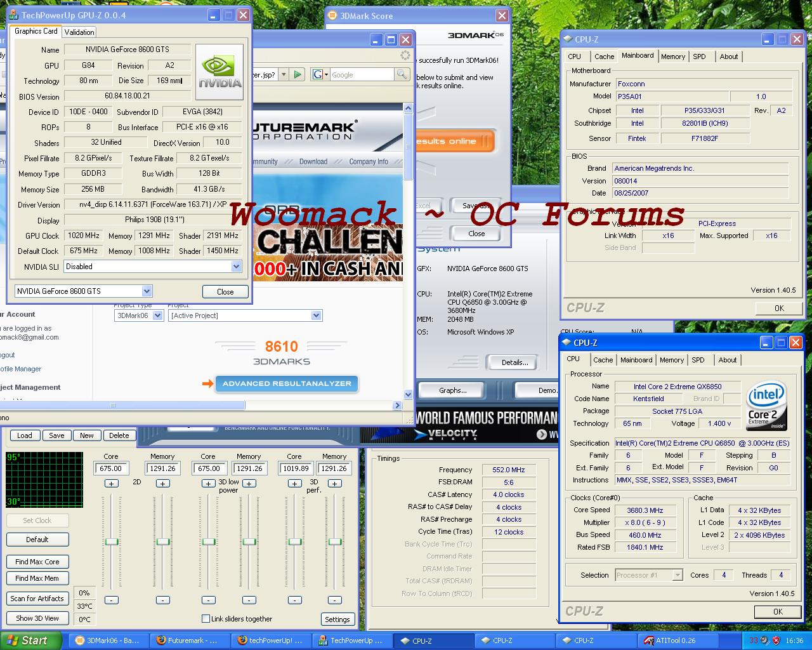Click the 2D Core clock slider handle
The height and width of the screenshot is (650, 812).
112,541
